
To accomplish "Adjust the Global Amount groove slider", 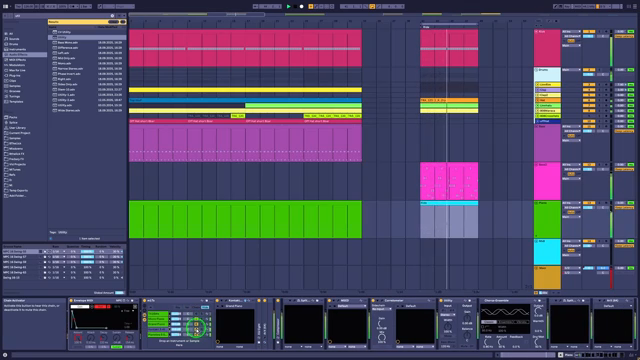I will click(x=119, y=293).
